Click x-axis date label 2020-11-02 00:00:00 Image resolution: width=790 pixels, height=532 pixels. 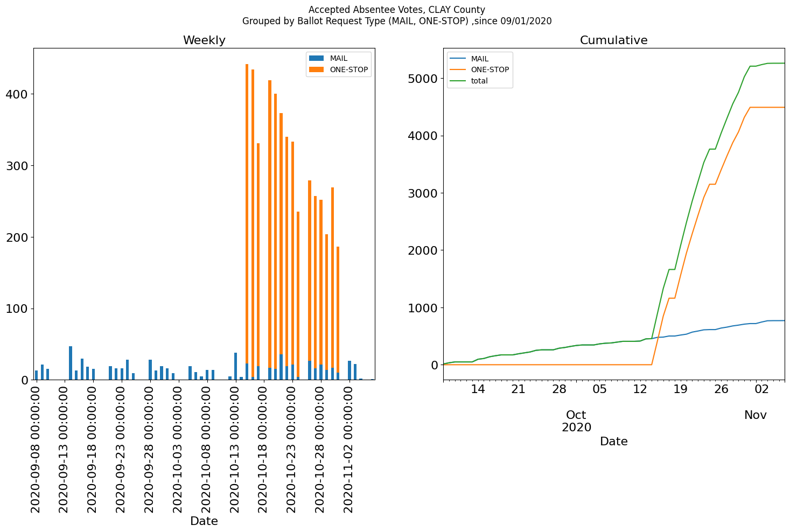[349, 449]
